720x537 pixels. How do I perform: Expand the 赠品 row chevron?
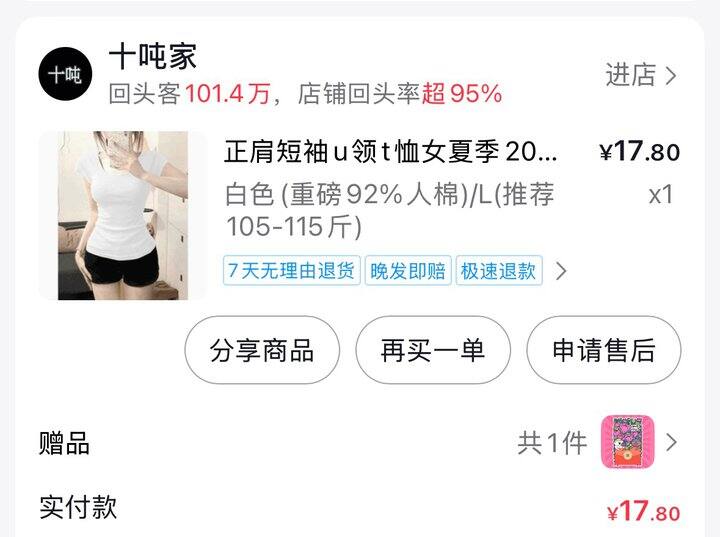671,442
